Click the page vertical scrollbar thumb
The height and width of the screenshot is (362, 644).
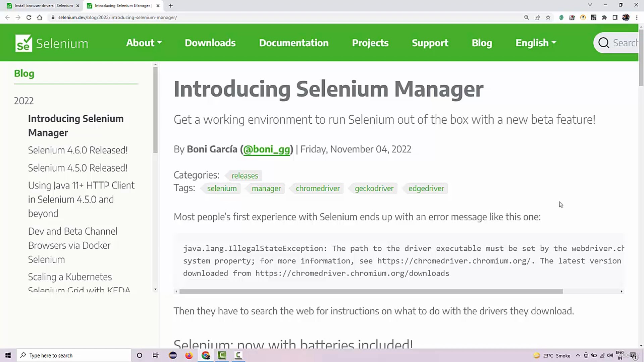(641, 58)
